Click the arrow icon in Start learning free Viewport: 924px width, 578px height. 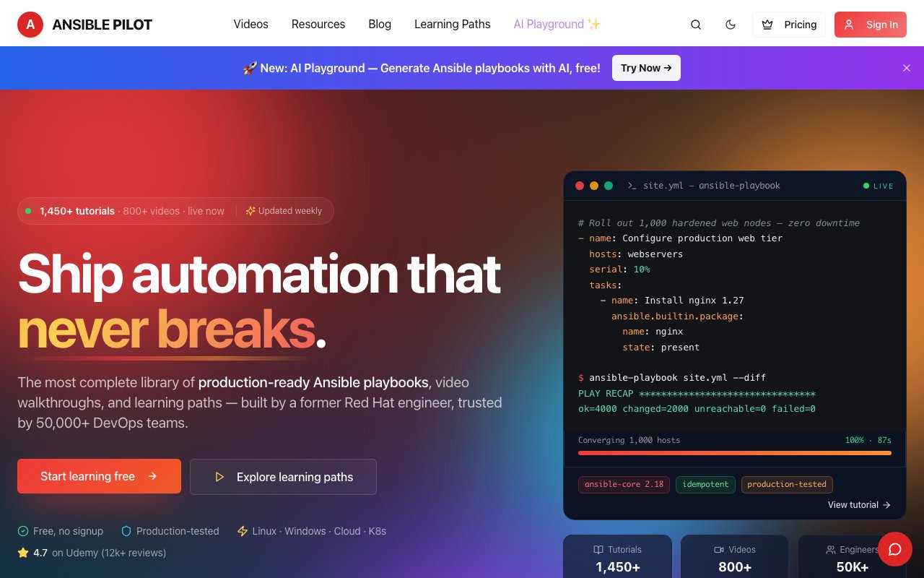coord(152,476)
